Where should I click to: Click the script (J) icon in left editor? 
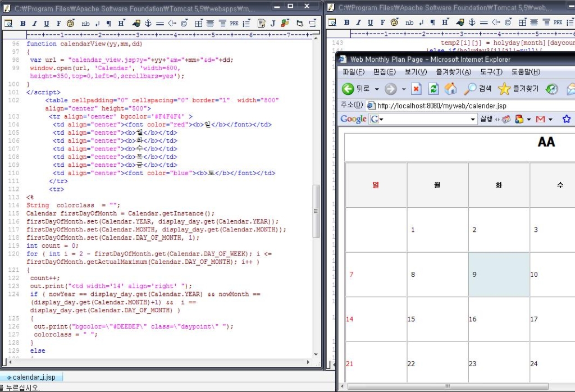click(x=273, y=24)
